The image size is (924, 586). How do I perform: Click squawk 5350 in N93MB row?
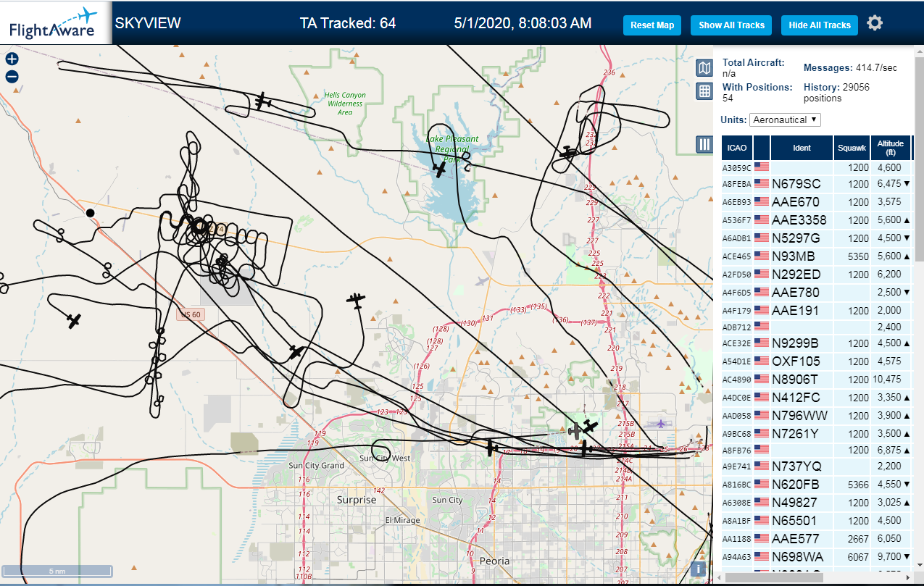click(857, 256)
